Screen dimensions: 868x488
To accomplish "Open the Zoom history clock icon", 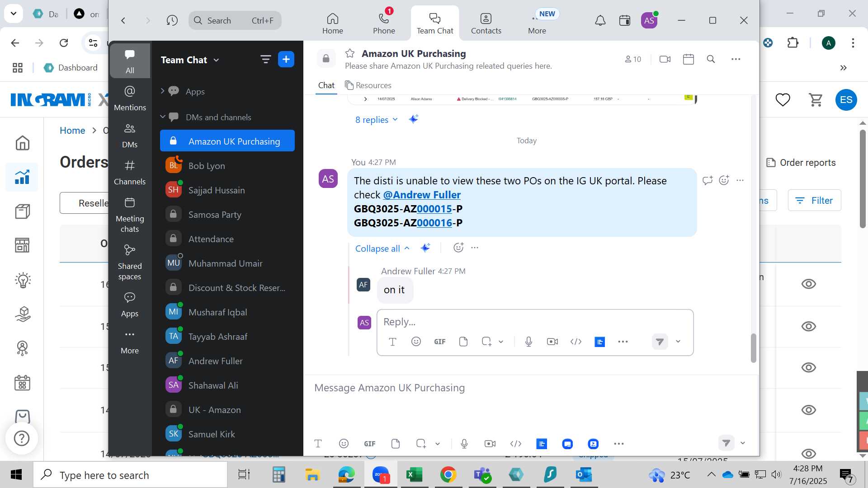I will click(x=172, y=20).
